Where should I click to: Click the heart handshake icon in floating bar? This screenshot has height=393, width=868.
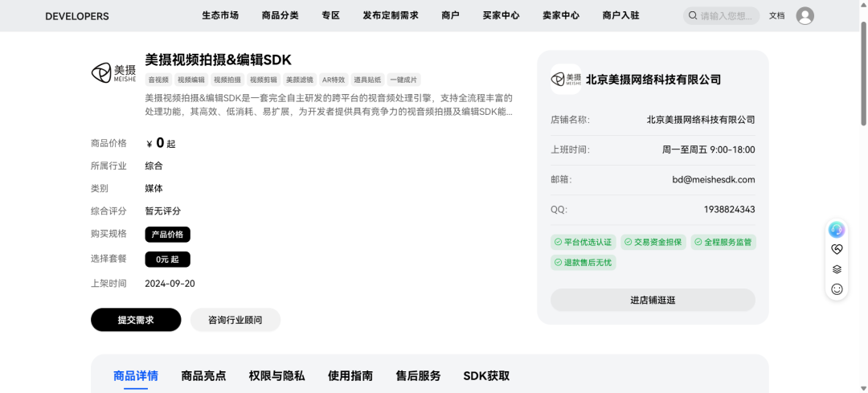837,250
